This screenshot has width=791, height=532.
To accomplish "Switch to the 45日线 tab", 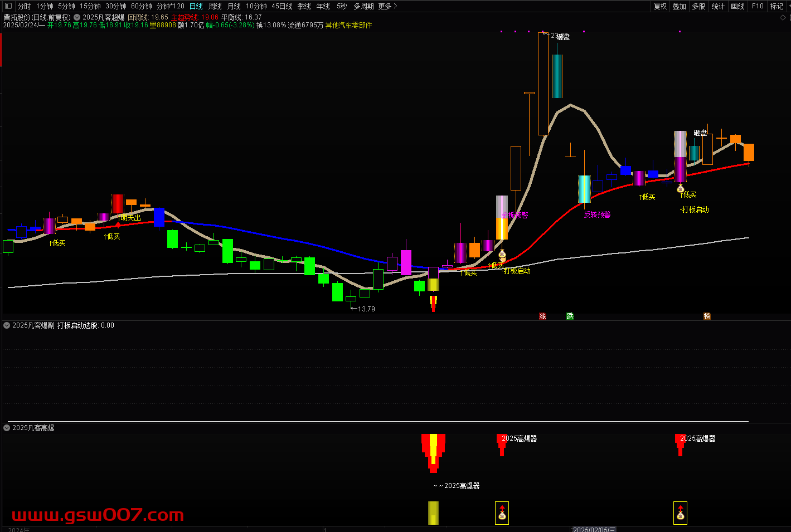I will pyautogui.click(x=282, y=6).
